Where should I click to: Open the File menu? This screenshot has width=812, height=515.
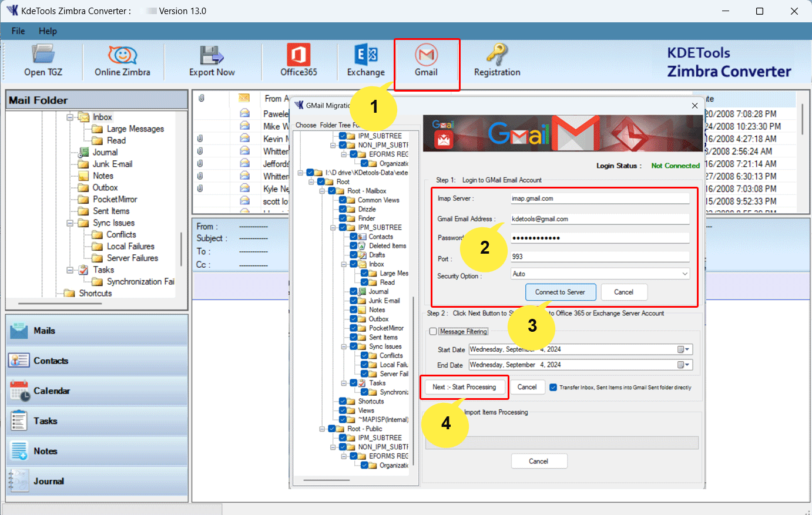[x=18, y=31]
